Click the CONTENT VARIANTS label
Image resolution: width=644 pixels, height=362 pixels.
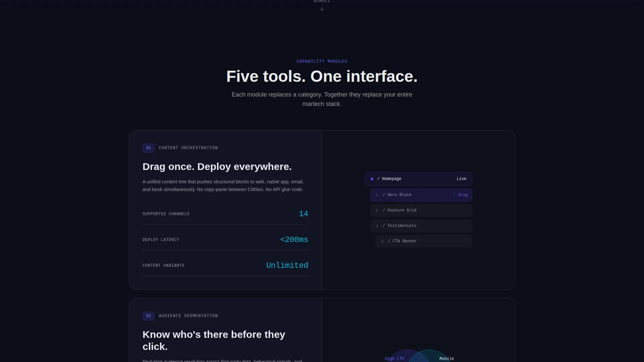(x=163, y=265)
